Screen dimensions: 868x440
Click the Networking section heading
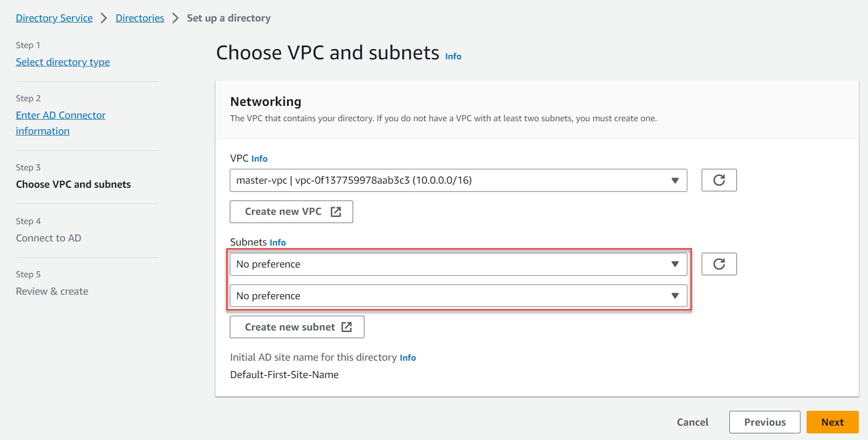click(266, 101)
